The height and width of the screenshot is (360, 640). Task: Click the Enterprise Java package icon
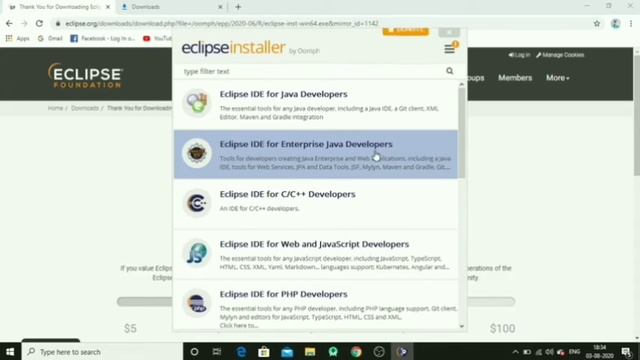coord(197,153)
